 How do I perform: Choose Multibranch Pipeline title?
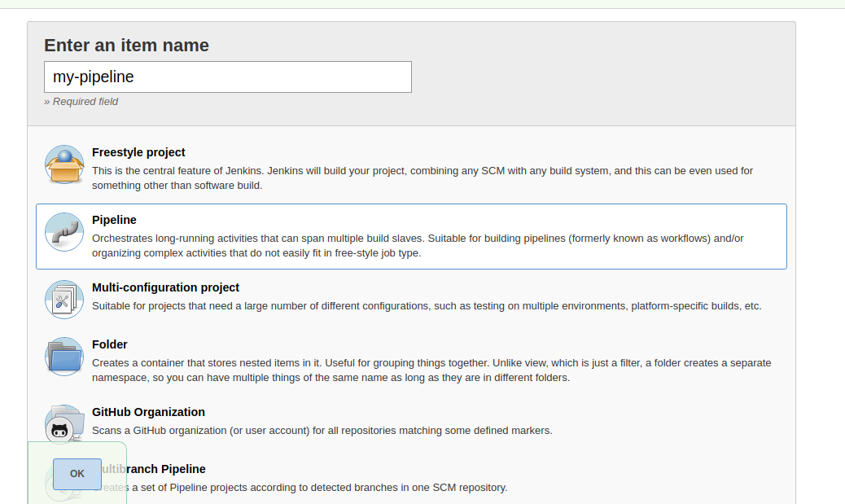click(x=149, y=469)
